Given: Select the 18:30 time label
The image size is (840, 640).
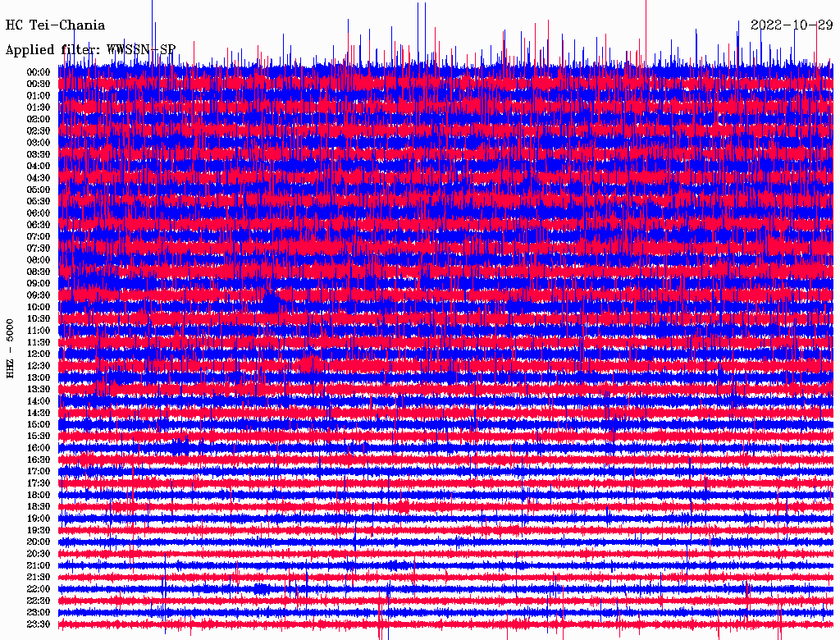Looking at the screenshot, I should coord(39,506).
